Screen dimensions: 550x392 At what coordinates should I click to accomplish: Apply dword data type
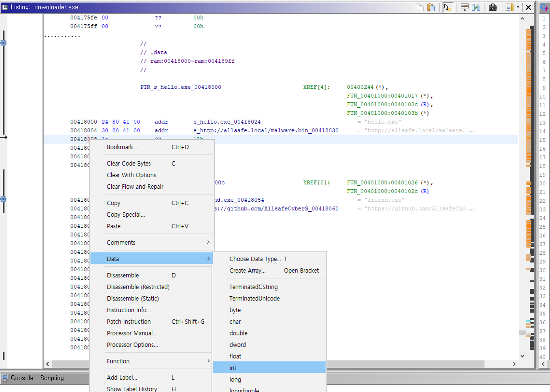269,345
